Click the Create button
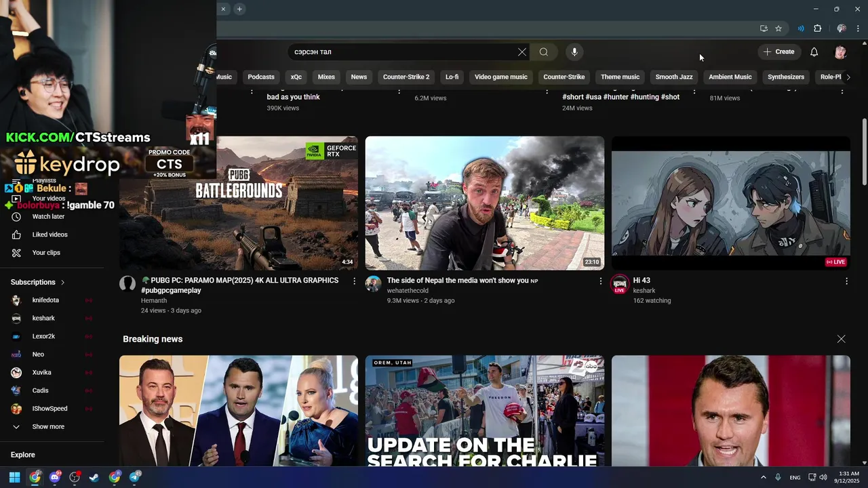 click(778, 52)
